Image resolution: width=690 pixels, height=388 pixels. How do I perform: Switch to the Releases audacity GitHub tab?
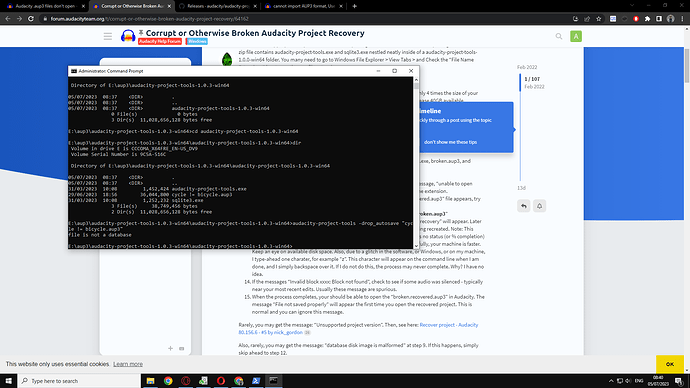tap(217, 6)
